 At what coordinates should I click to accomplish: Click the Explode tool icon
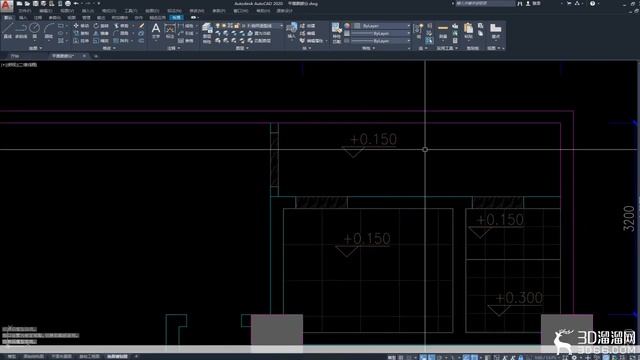pos(141,33)
